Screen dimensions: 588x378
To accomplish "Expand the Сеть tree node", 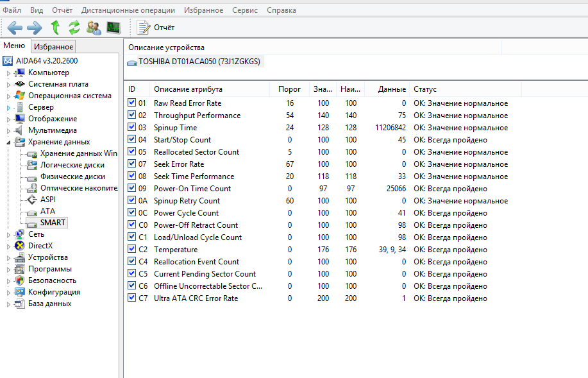I will click(x=8, y=235).
